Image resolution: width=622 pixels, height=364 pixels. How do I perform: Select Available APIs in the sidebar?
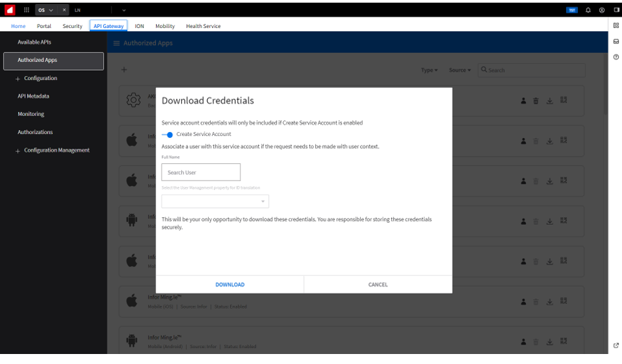[34, 42]
